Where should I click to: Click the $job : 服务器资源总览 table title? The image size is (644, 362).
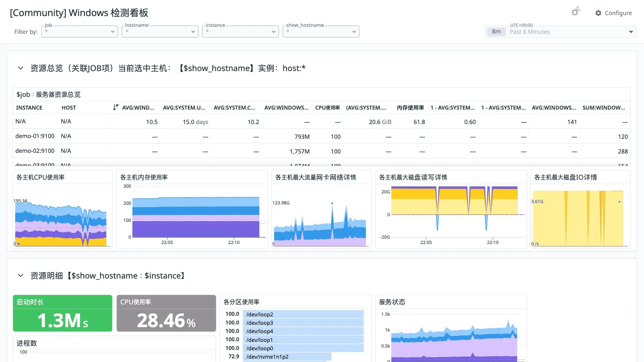click(49, 95)
